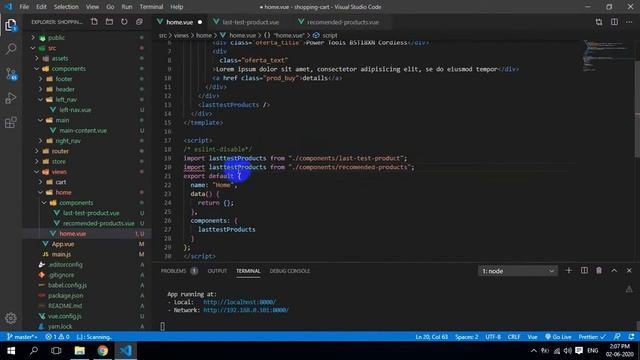Viewport: 640px width, 360px height.
Task: Open the Selection menu
Action: 66,7
